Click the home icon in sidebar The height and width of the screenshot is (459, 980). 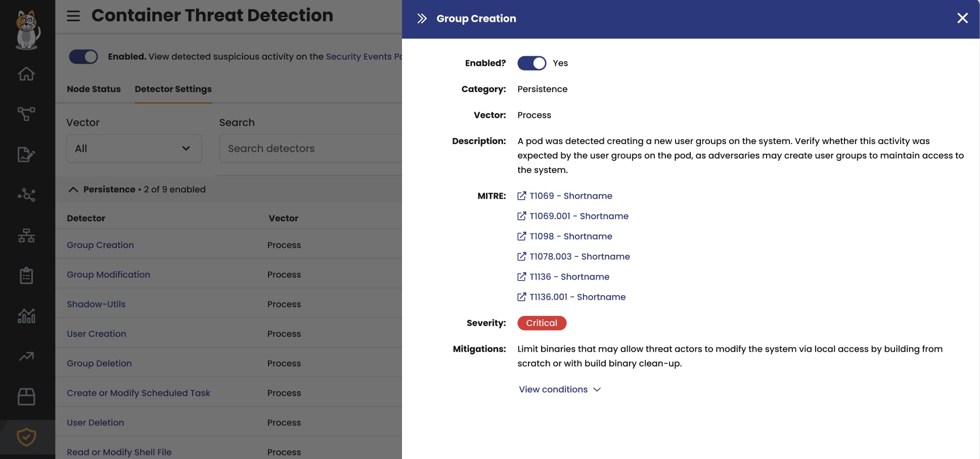pyautogui.click(x=26, y=74)
